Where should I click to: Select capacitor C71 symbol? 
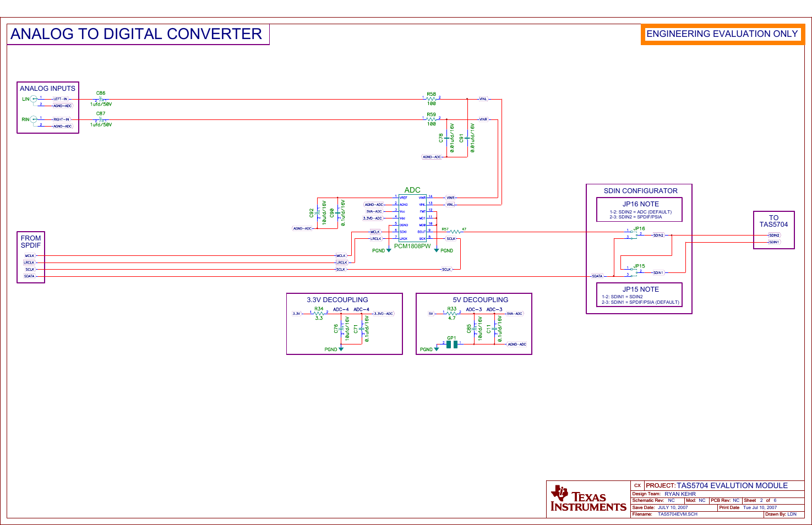pyautogui.click(x=362, y=330)
